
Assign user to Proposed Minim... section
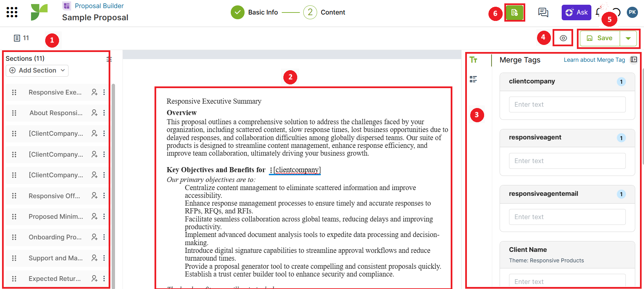tap(94, 216)
